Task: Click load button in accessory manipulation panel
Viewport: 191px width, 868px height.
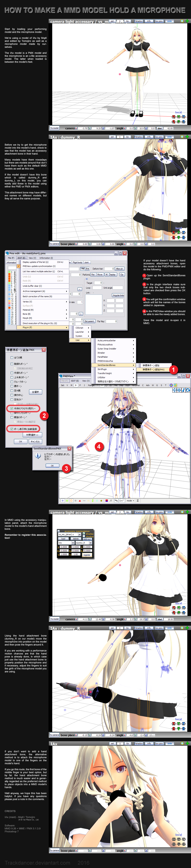Action: [63, 539]
